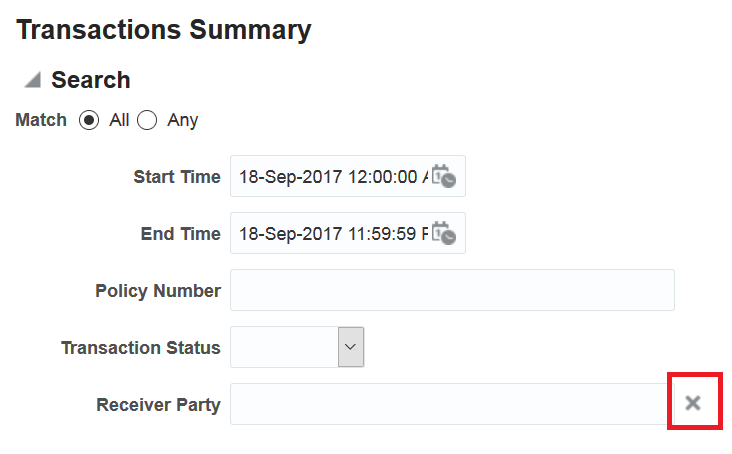
Task: Click the Transaction Status label
Action: [x=141, y=348]
